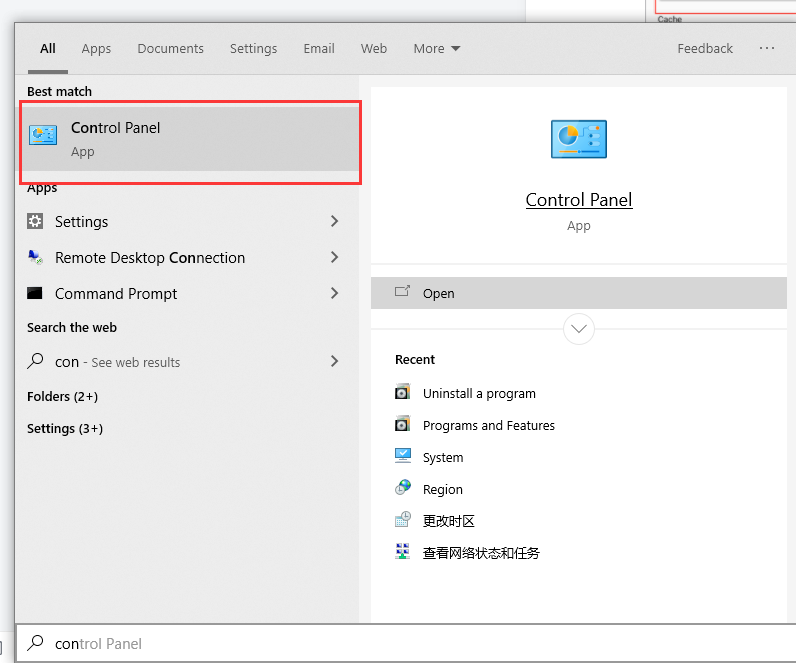Viewport: 796px width, 663px height.
Task: Switch to the All tab
Action: tap(48, 49)
